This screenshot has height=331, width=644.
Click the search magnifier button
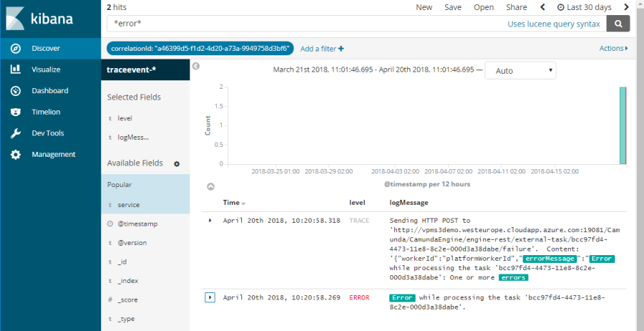pos(618,24)
